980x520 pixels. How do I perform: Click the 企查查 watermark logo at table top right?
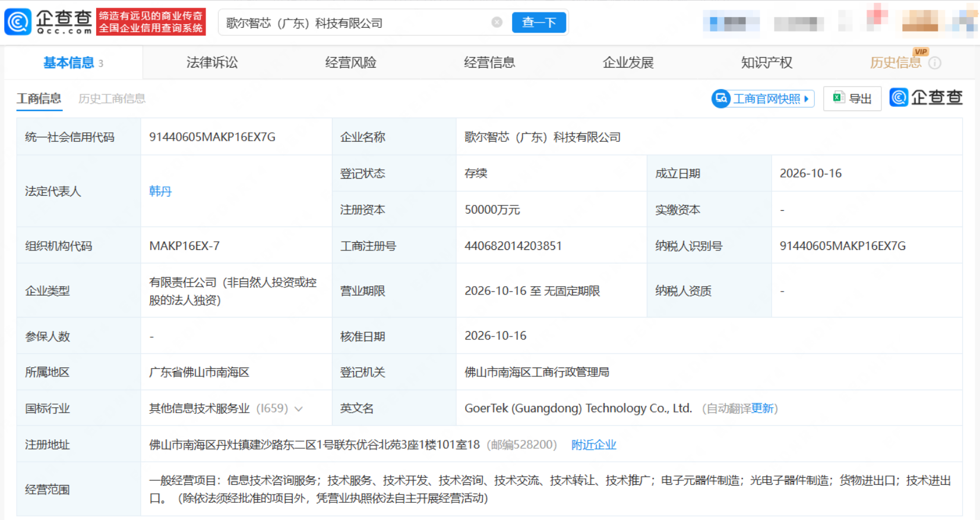[926, 97]
